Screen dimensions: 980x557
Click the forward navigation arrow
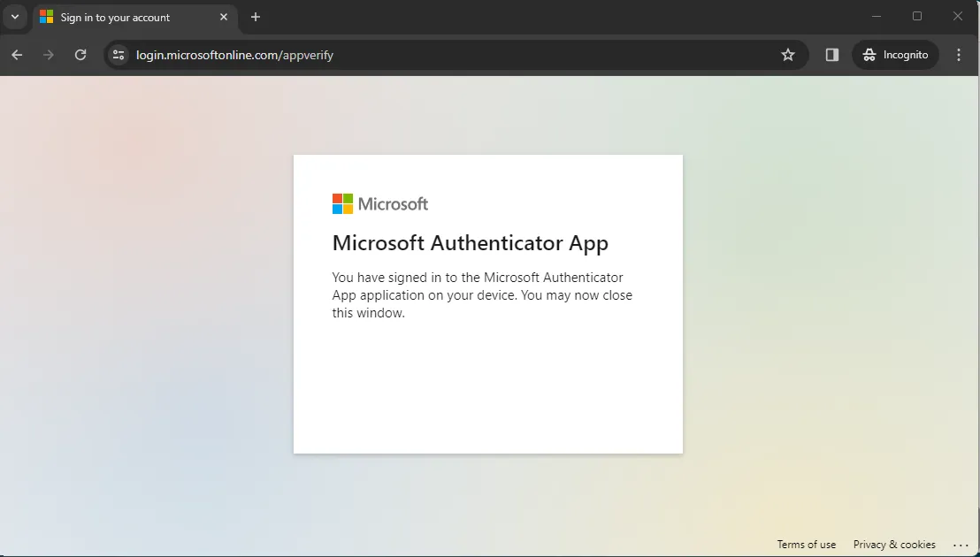click(x=49, y=55)
